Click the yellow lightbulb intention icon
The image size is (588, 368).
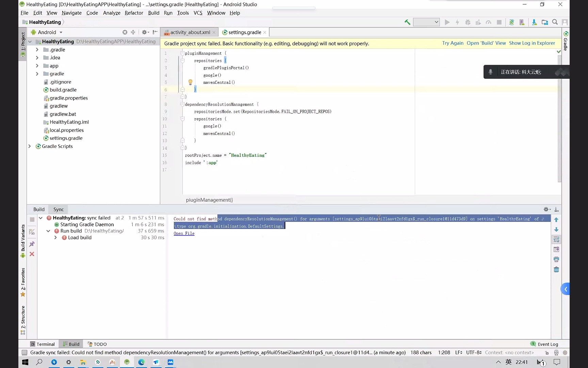(x=190, y=82)
